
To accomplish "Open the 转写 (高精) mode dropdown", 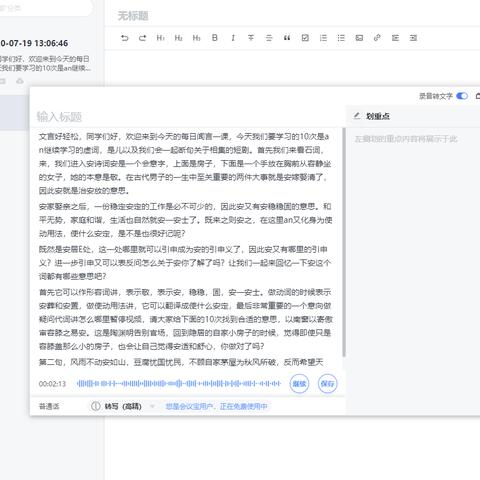I will click(152, 406).
